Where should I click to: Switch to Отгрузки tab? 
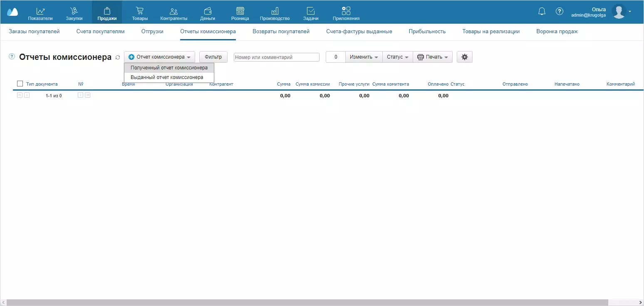[x=152, y=32]
